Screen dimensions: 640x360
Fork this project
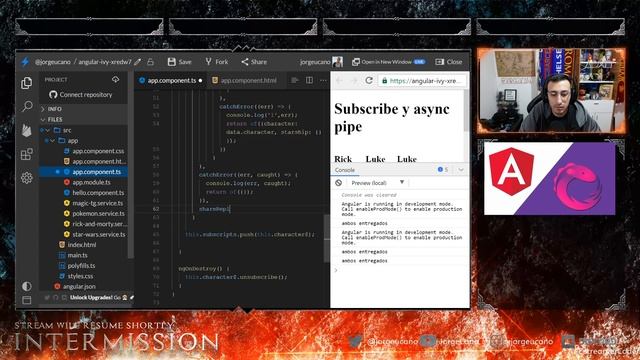[217, 62]
